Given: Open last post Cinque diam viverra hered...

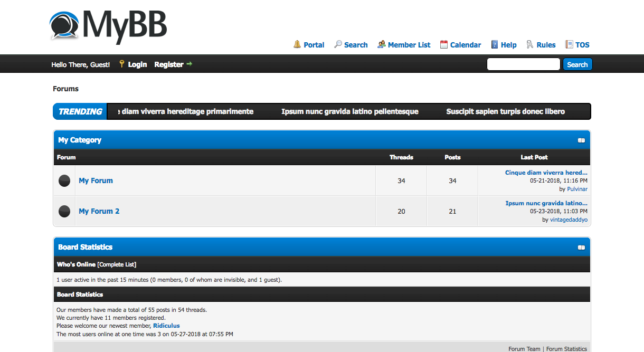Looking at the screenshot, I should click(546, 173).
